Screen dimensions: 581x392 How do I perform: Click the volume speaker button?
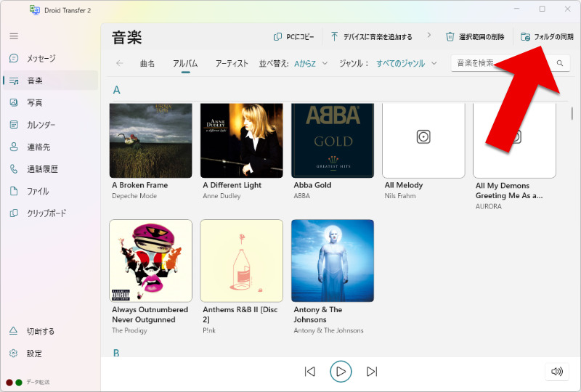click(557, 372)
